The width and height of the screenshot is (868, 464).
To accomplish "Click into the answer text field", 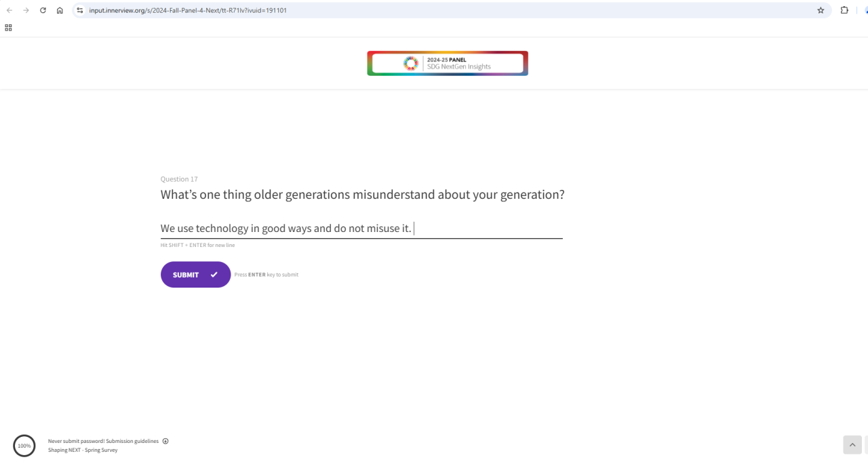I will (361, 229).
